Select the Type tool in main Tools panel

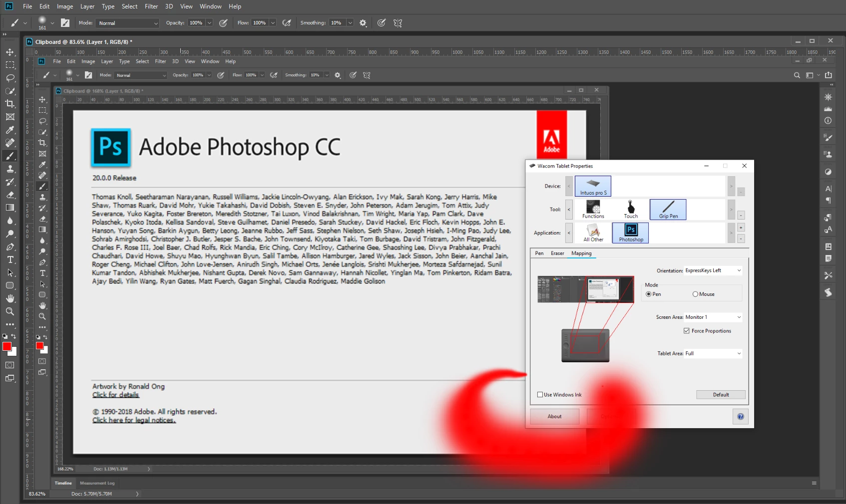click(x=10, y=259)
